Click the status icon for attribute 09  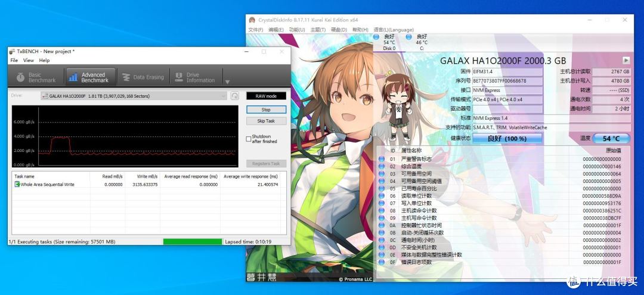click(382, 218)
